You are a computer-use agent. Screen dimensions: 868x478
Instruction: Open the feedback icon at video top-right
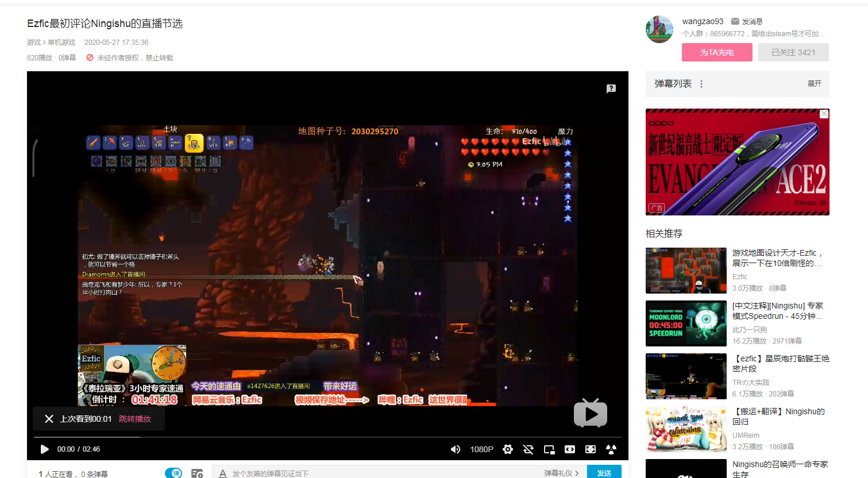(611, 88)
